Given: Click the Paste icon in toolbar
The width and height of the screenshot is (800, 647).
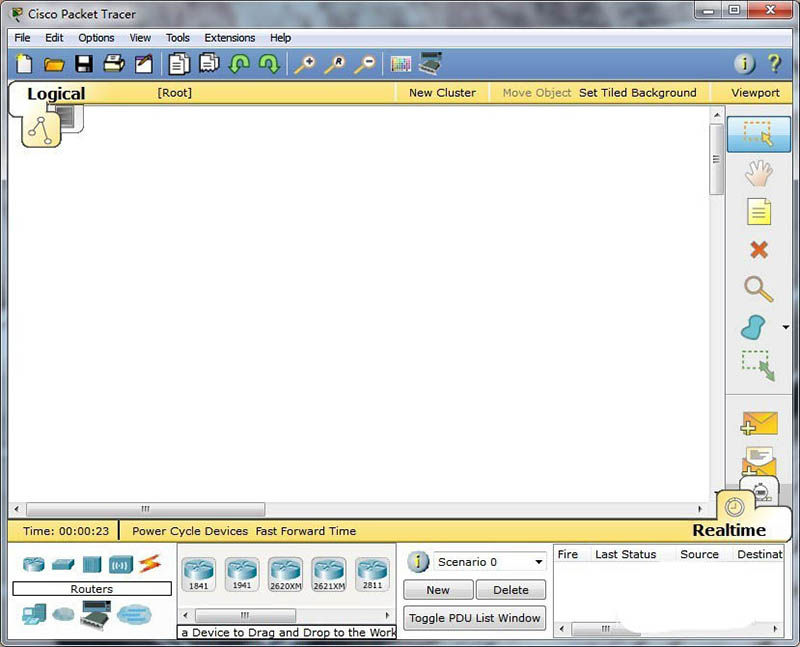Looking at the screenshot, I should tap(209, 64).
